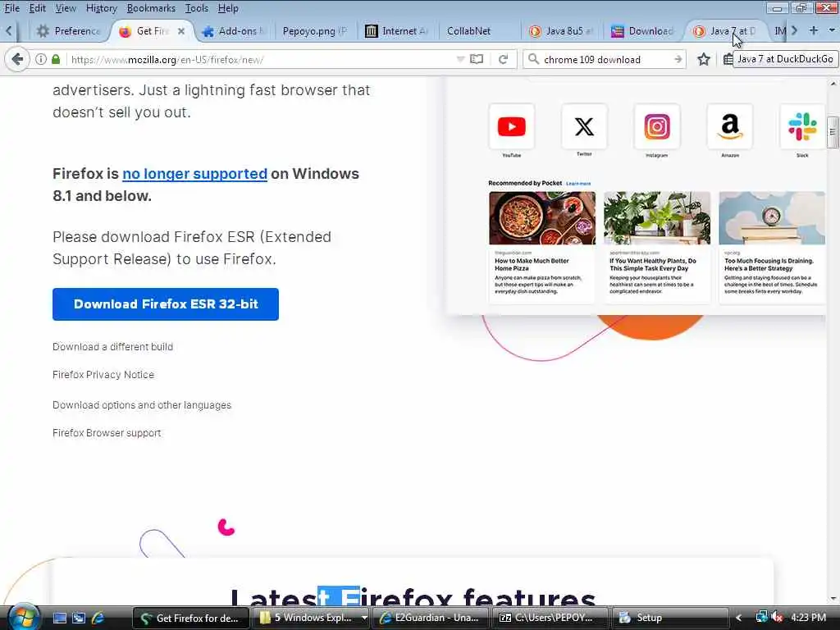Click Show Desktop quick launch icon

60,618
